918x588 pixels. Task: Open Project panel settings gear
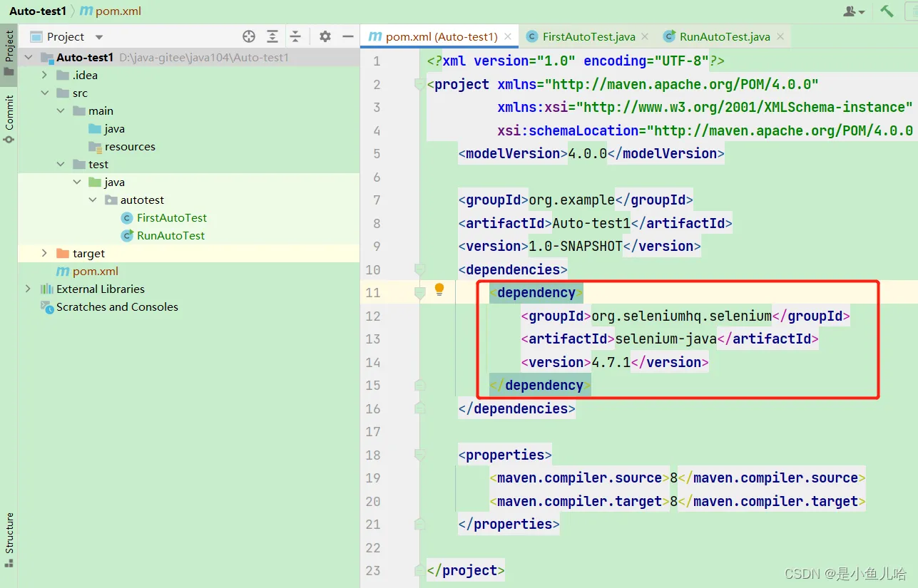(x=325, y=36)
